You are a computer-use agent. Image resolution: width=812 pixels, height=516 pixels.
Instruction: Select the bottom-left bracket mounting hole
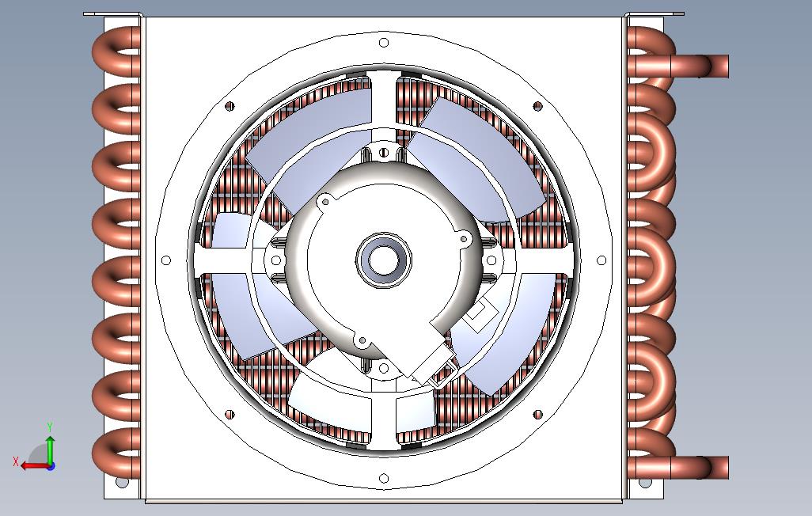tap(122, 482)
